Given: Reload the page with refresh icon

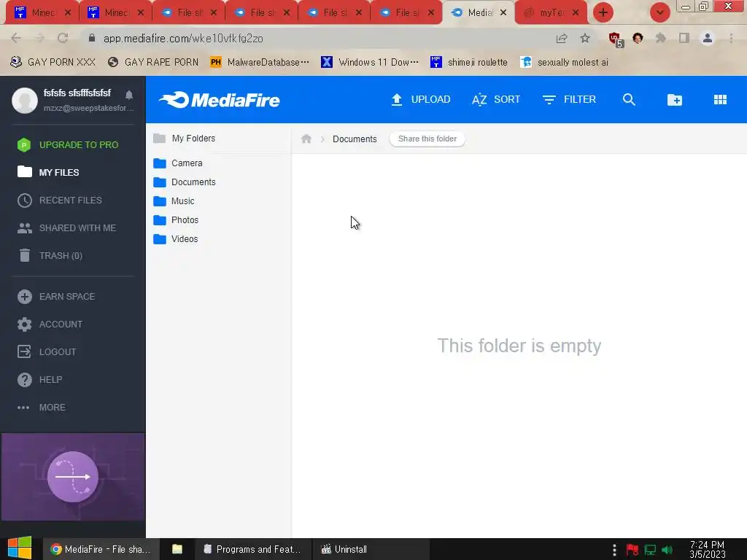Looking at the screenshot, I should (63, 38).
